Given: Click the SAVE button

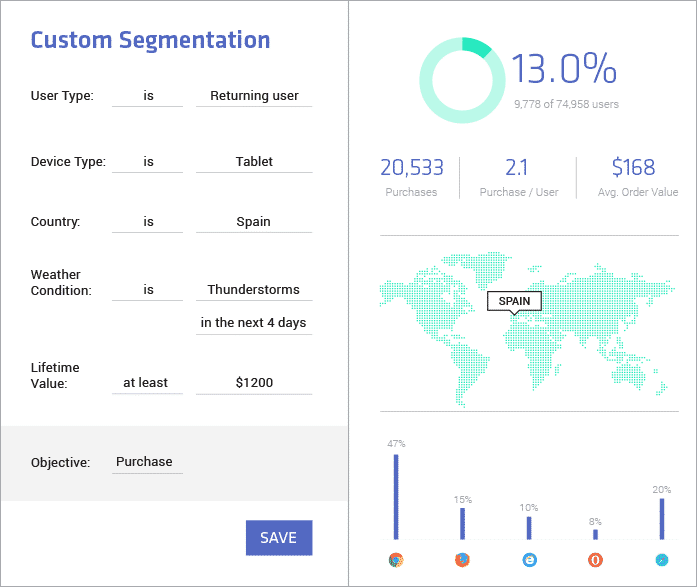Looking at the screenshot, I should (278, 538).
